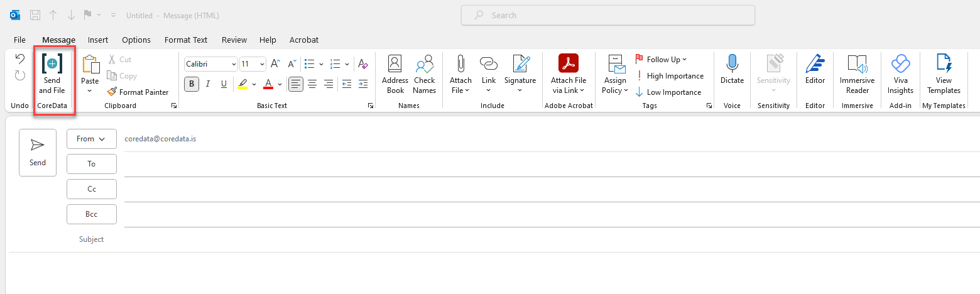
Task: Toggle Bold formatting
Action: 192,84
